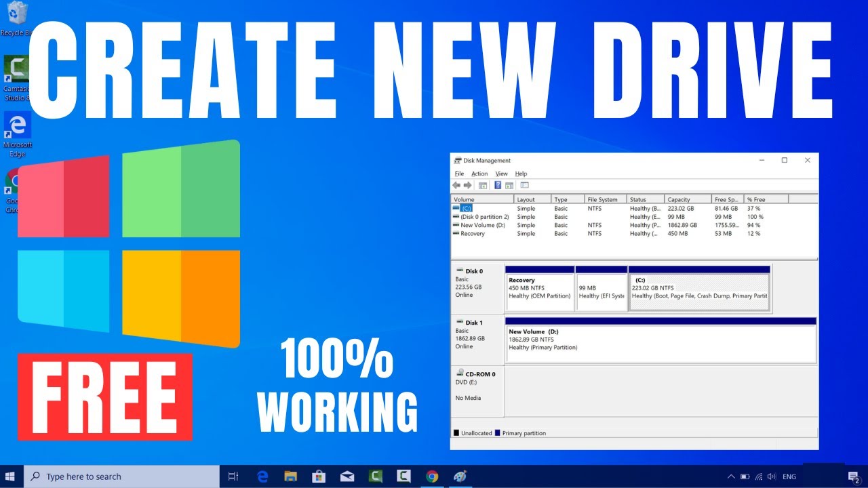The width and height of the screenshot is (868, 488).
Task: Click the blue Primary partition legend swatch
Action: tap(498, 433)
